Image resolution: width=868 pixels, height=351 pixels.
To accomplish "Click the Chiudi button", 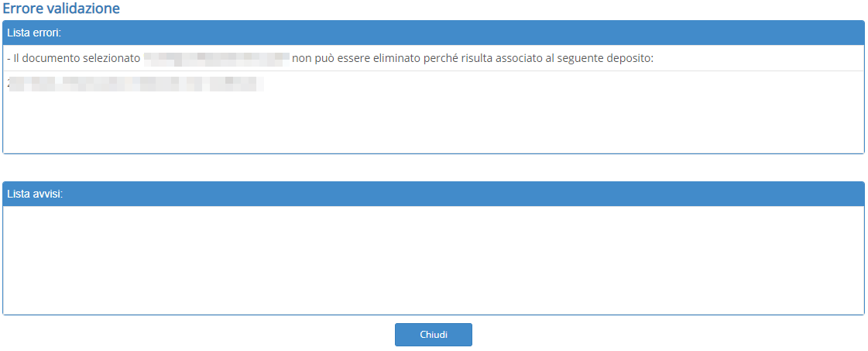I will (433, 335).
